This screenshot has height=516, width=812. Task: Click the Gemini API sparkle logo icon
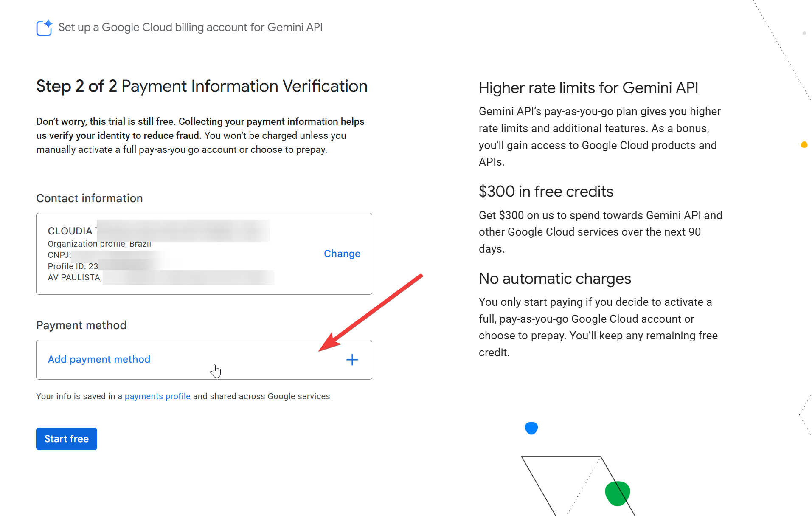[44, 28]
